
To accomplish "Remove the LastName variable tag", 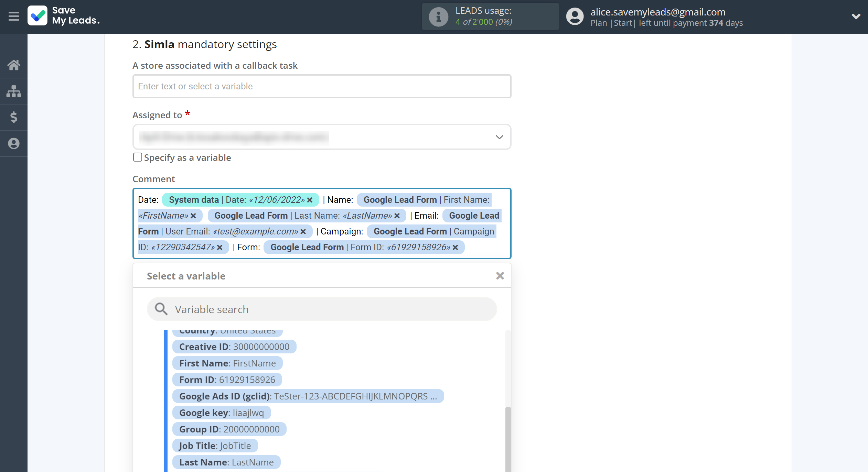I will point(397,216).
